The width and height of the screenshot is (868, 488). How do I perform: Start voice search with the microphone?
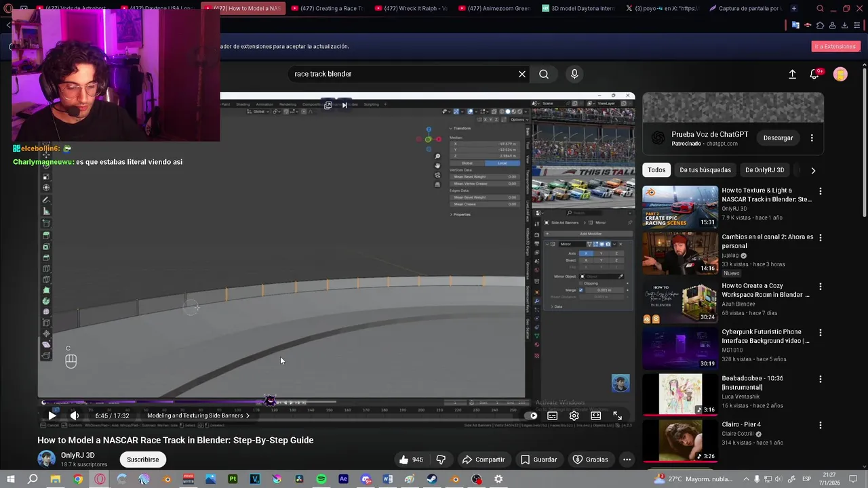[x=574, y=74]
